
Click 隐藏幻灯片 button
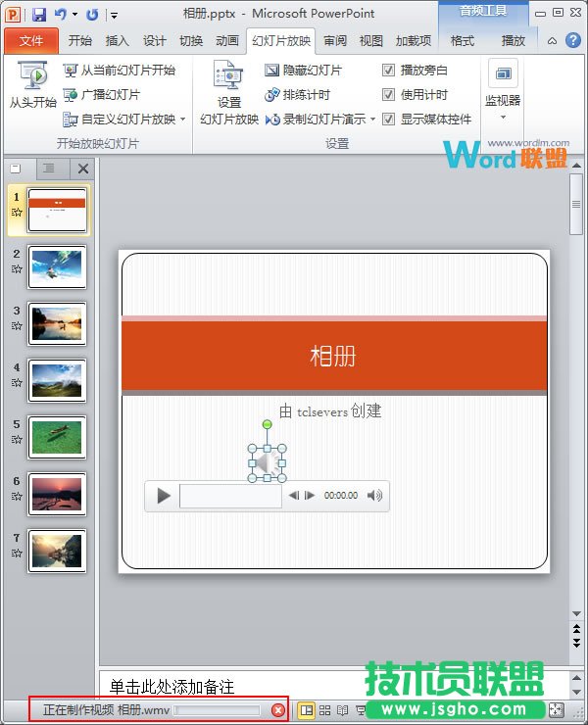(303, 71)
